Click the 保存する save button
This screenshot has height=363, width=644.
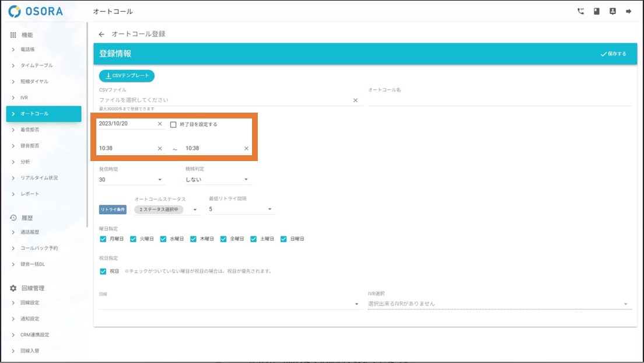click(613, 54)
